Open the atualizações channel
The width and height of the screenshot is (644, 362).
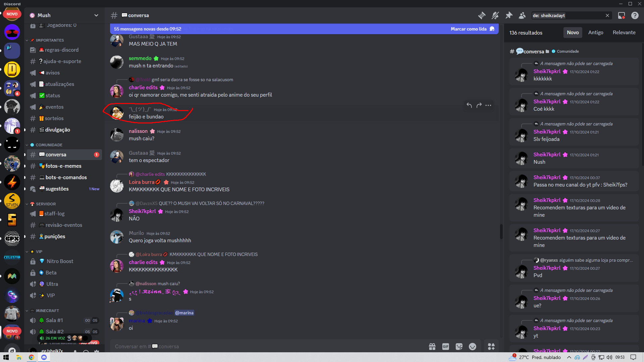[64, 84]
